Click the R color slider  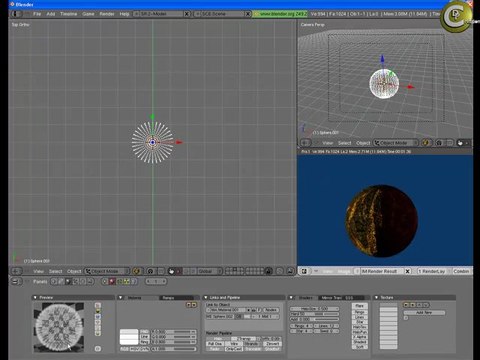pyautogui.click(x=173, y=332)
